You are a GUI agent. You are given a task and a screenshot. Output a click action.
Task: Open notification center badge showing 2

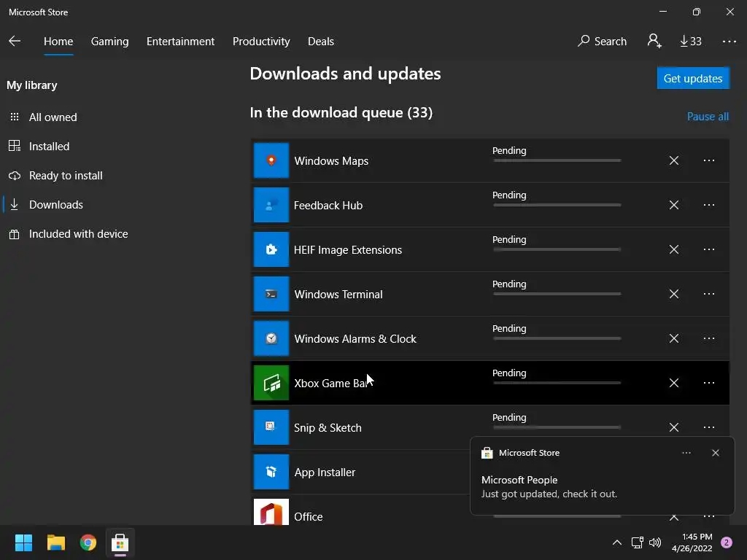click(727, 542)
